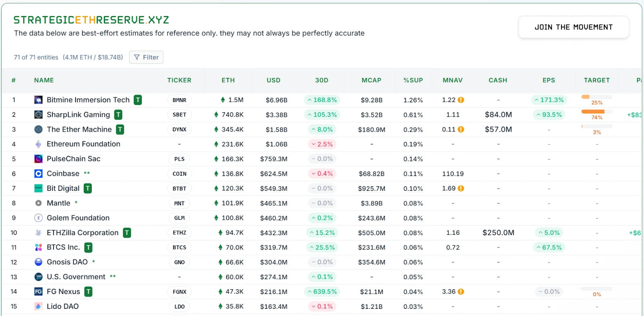Click the U.S. Government seal icon
Viewport: 644px width, 316px height.
click(x=38, y=277)
